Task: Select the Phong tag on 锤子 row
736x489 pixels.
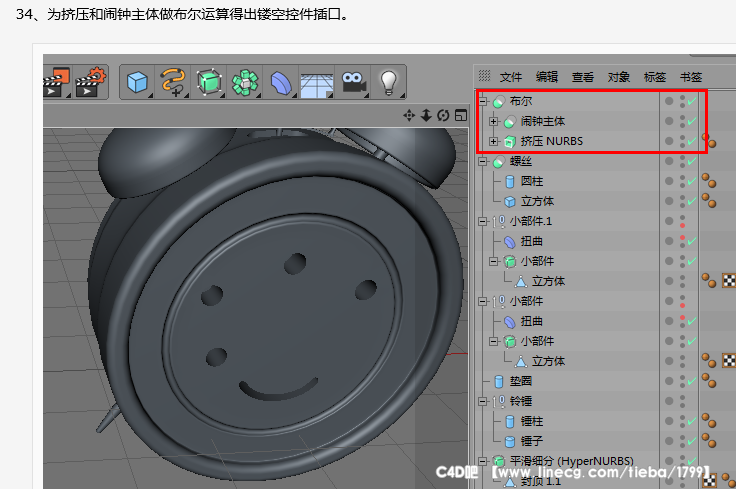Action: point(709,440)
